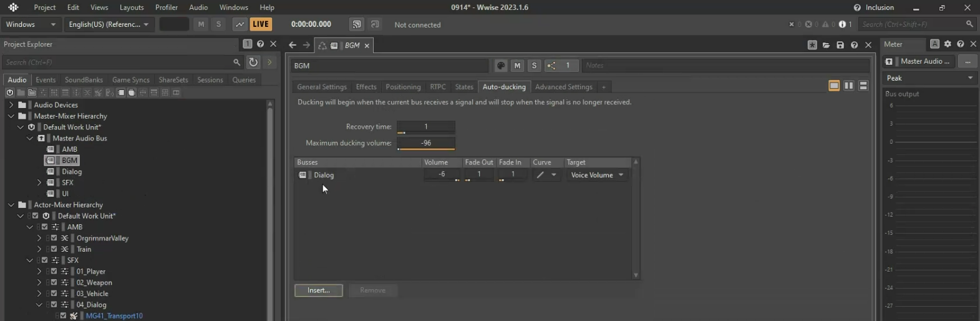The image size is (980, 321).
Task: Click the BGM Notes field
Action: [x=726, y=66]
